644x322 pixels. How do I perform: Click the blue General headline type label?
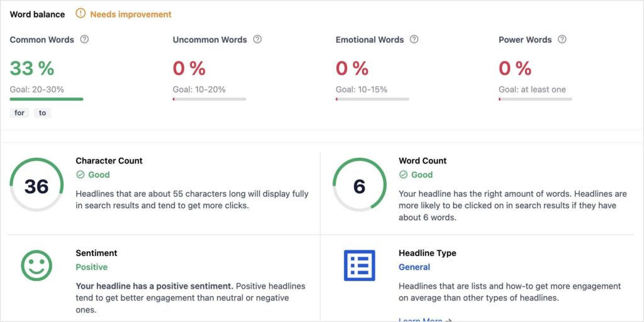[x=414, y=267]
